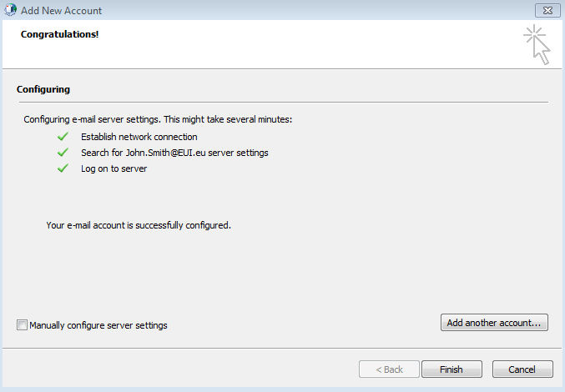The image size is (565, 392).
Task: Click checkmark beside Search for server settings
Action: pyautogui.click(x=62, y=153)
